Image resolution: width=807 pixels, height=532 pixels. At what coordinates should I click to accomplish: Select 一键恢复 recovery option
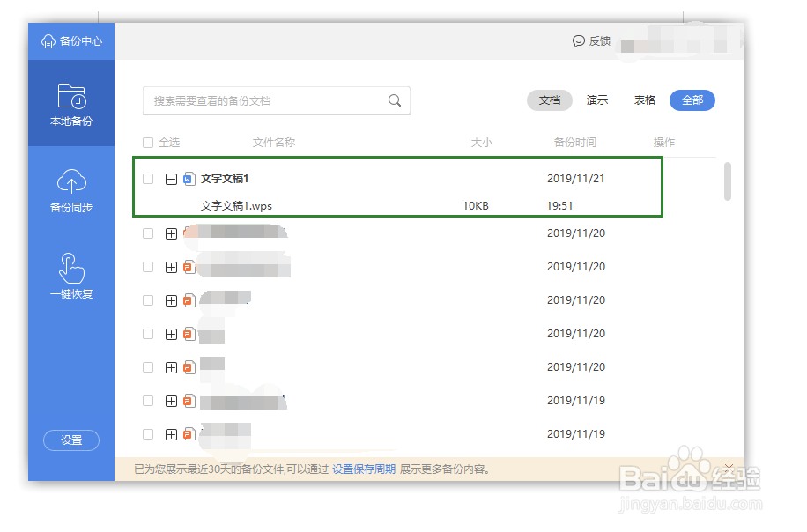point(70,277)
